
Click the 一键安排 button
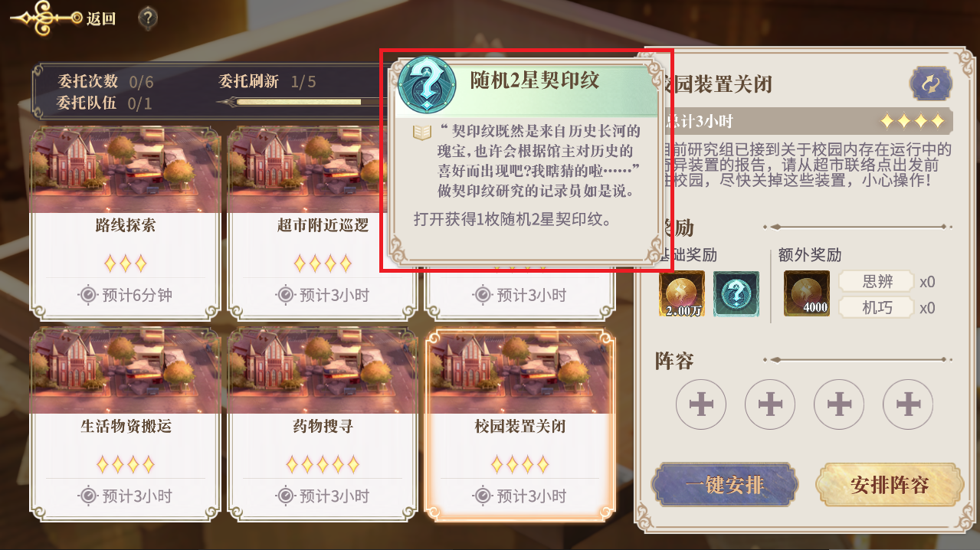pyautogui.click(x=724, y=485)
